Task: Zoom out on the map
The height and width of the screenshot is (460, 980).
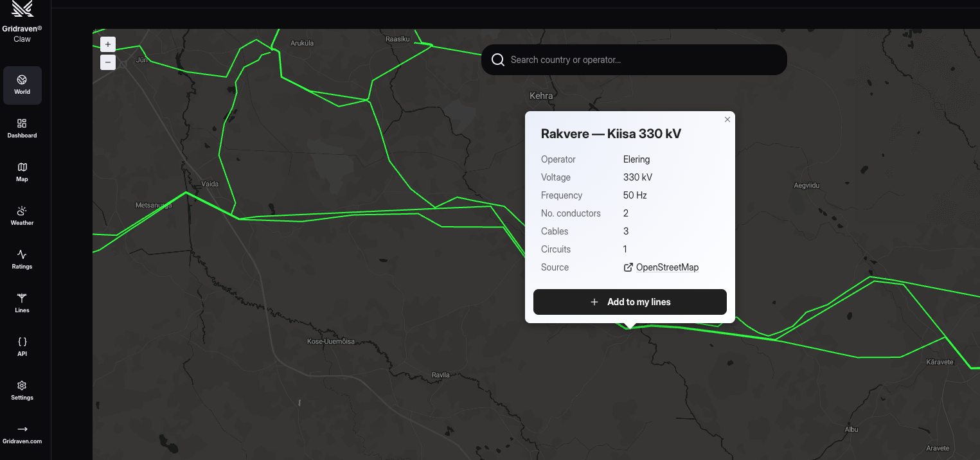Action: (x=108, y=62)
